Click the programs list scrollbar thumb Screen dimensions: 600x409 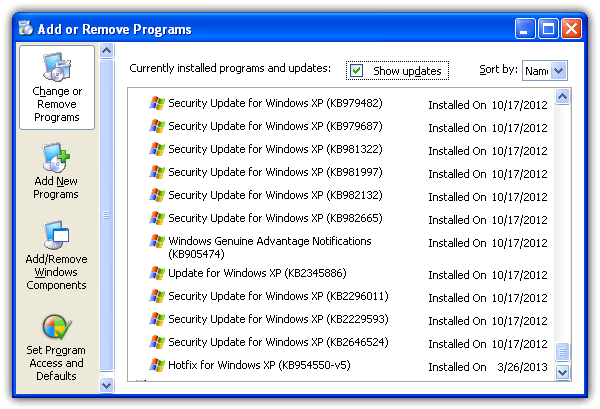coord(562,352)
